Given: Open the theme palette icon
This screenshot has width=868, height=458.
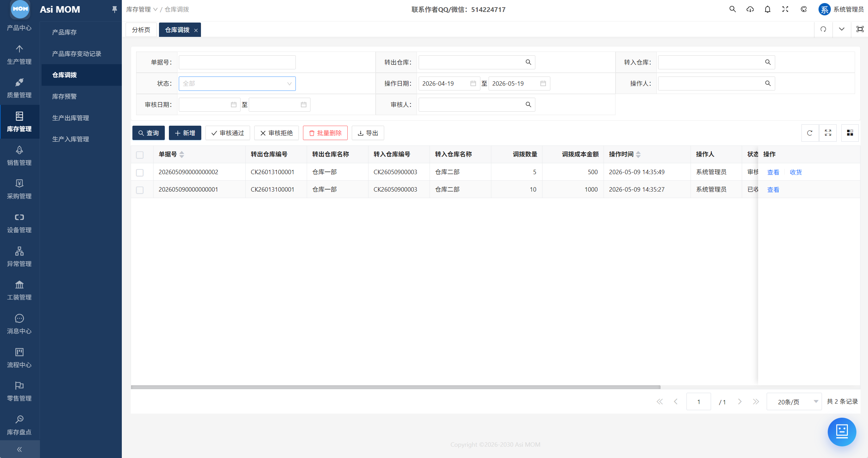Looking at the screenshot, I should (804, 9).
